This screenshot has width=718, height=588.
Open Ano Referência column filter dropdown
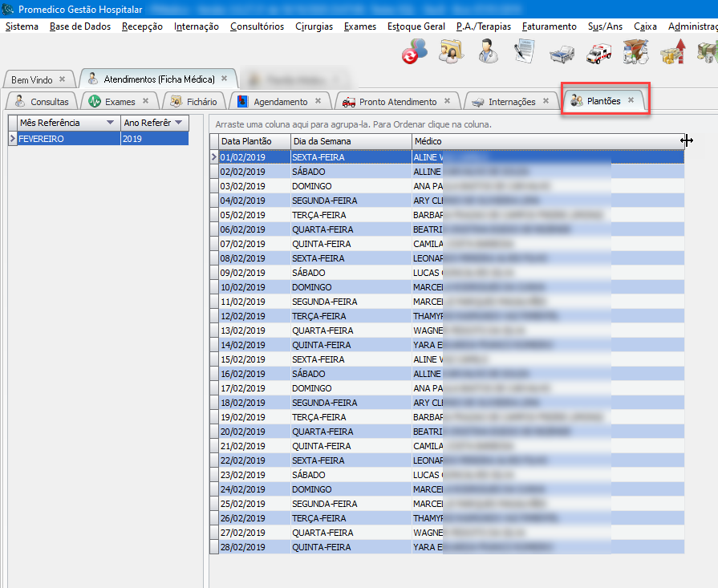point(178,123)
